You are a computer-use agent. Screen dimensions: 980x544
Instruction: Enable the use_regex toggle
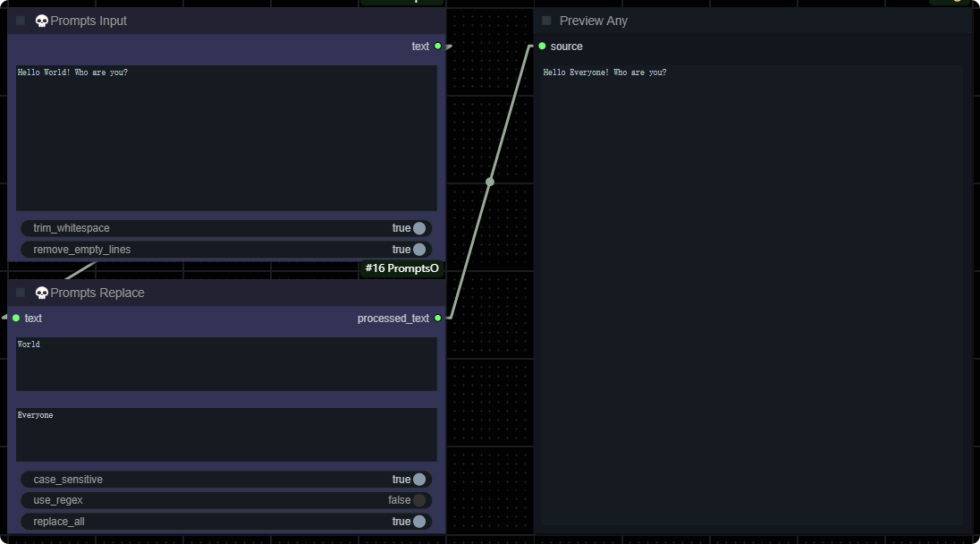[x=418, y=500]
